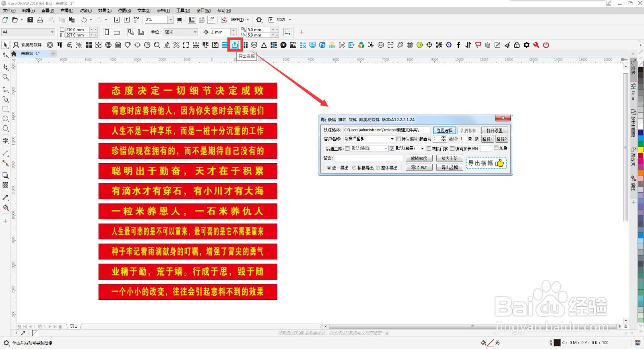The width and height of the screenshot is (644, 349).
Task: Click the globe plugin icon
Action: [x=108, y=45]
